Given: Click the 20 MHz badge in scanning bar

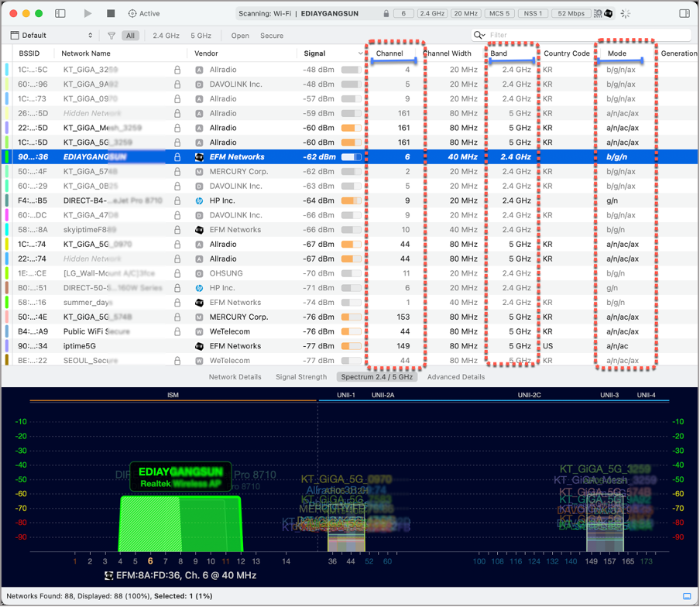Looking at the screenshot, I should point(465,13).
